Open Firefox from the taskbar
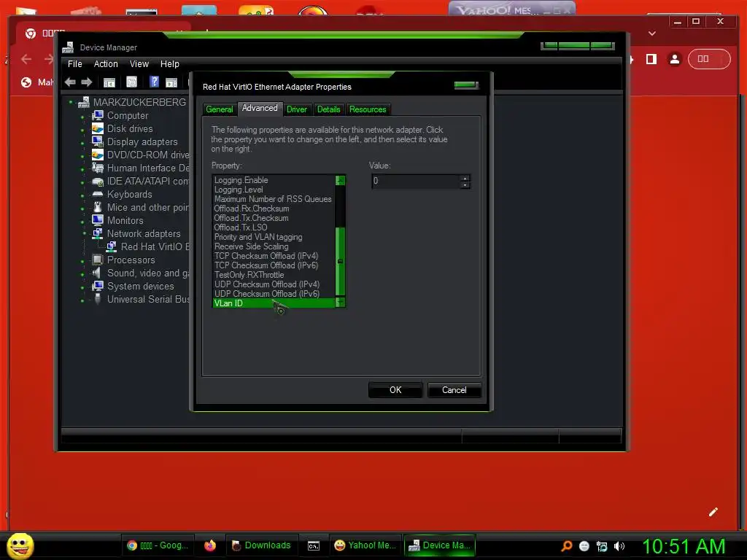Image resolution: width=747 pixels, height=560 pixels. pyautogui.click(x=209, y=545)
